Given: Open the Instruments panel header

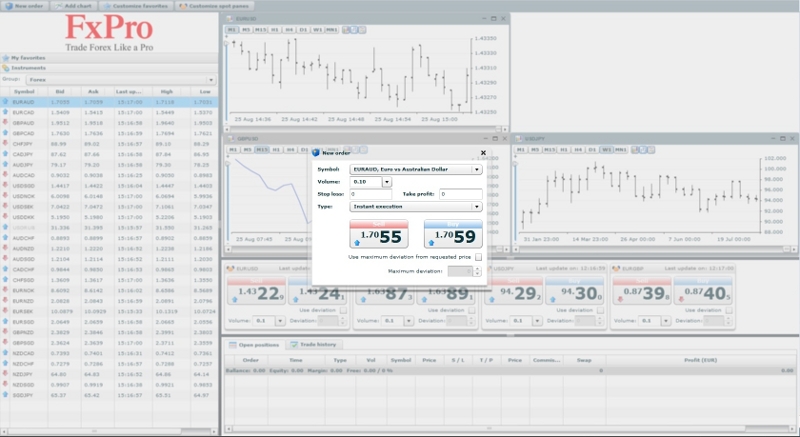Looking at the screenshot, I should coord(109,67).
